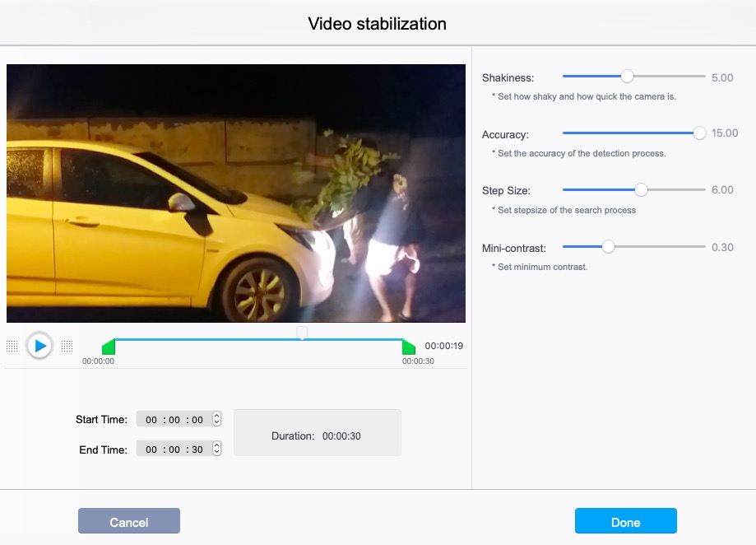The width and height of the screenshot is (756, 545).
Task: Click the Accuracy value 15.00
Action: [x=725, y=133]
